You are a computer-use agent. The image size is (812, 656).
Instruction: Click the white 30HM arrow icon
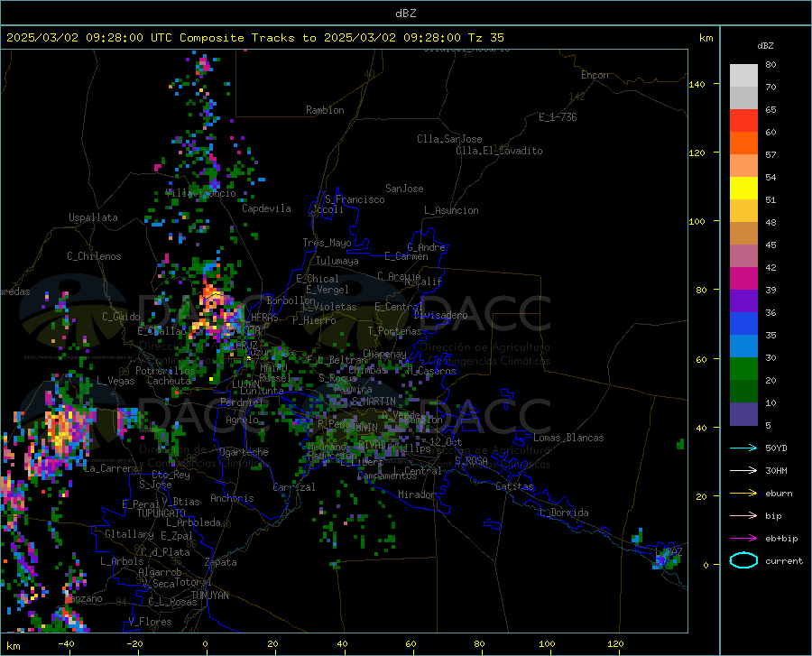coord(743,470)
